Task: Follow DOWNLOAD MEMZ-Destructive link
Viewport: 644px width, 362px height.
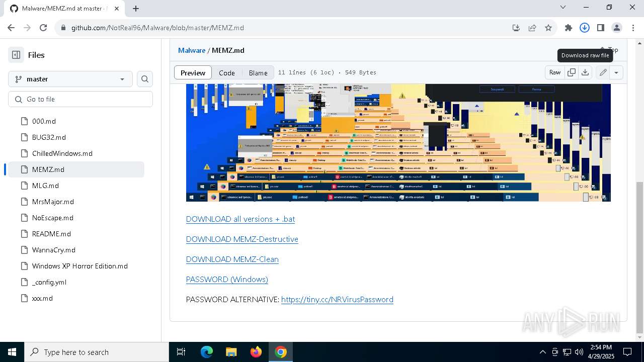Action: click(x=242, y=239)
